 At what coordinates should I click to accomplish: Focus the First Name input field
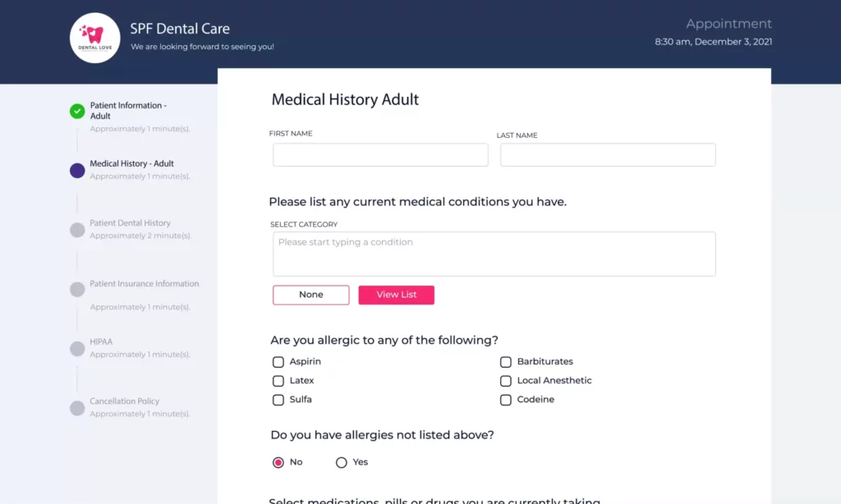(380, 155)
